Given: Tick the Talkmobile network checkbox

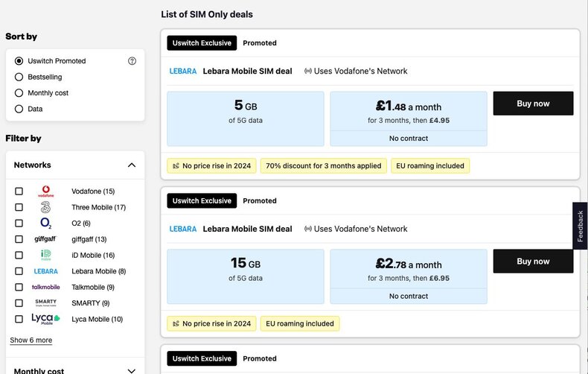Looking at the screenshot, I should pos(19,287).
